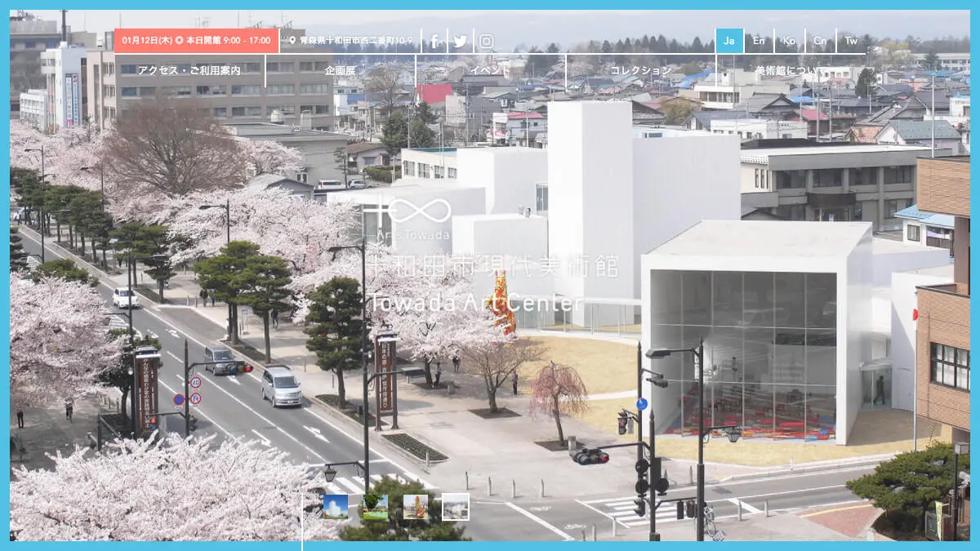Screen dimensions: 980x551
Task: Open コレクション menu item
Action: pos(641,70)
